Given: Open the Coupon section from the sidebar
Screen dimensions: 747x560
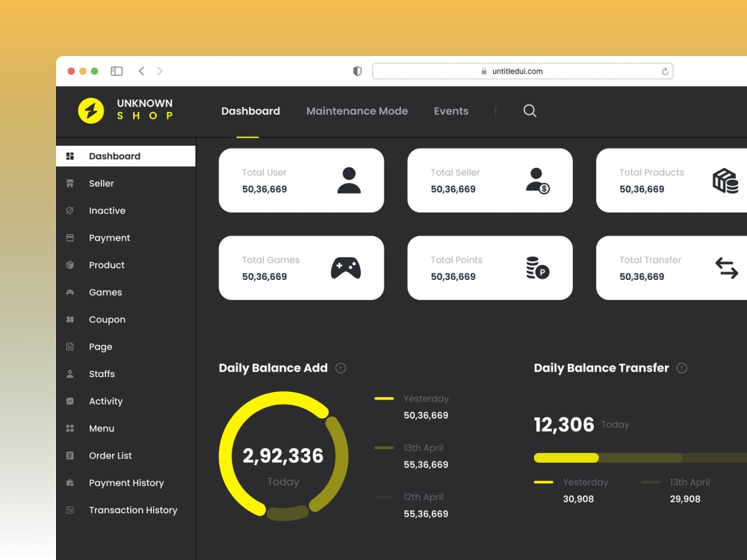Looking at the screenshot, I should 107,320.
